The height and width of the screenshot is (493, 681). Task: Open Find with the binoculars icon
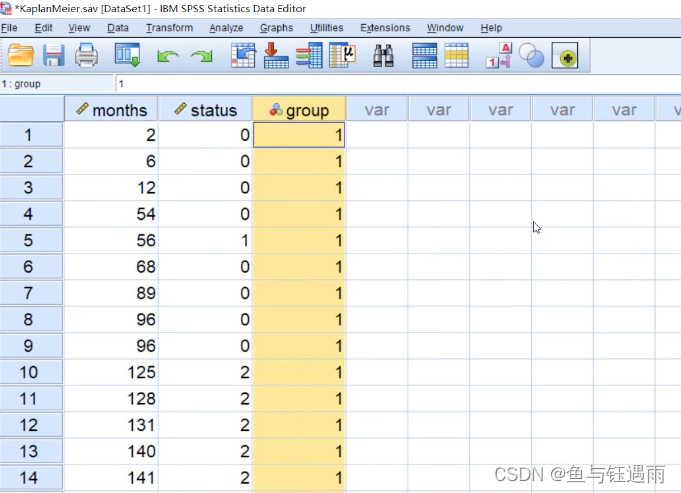pyautogui.click(x=383, y=55)
